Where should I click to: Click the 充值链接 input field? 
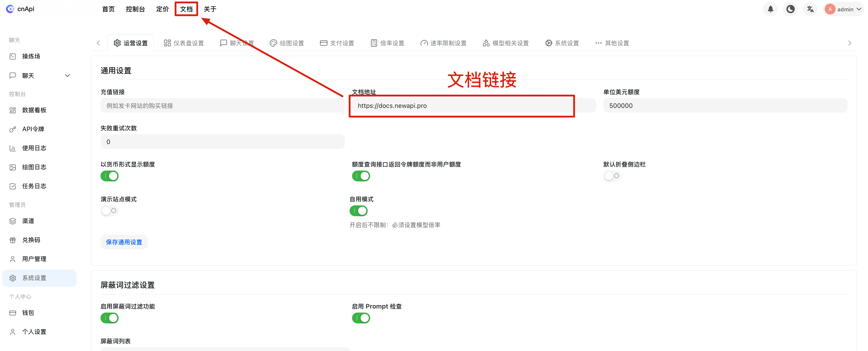[222, 105]
